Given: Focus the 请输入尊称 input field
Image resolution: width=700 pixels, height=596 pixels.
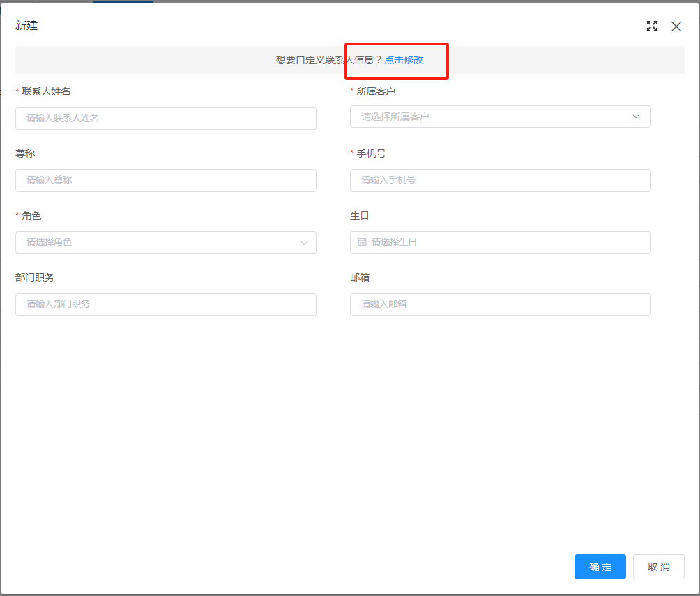Looking at the screenshot, I should [166, 181].
